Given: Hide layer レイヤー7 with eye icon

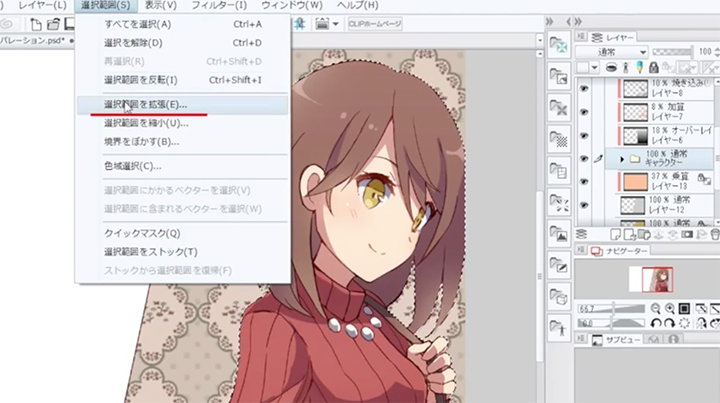Looking at the screenshot, I should [584, 112].
